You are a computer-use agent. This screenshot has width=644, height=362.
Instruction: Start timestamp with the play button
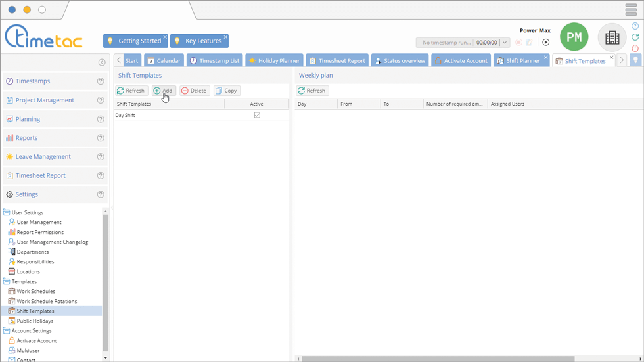(545, 42)
